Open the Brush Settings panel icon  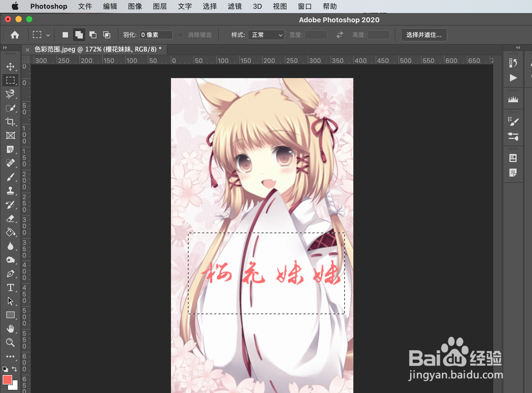click(513, 121)
